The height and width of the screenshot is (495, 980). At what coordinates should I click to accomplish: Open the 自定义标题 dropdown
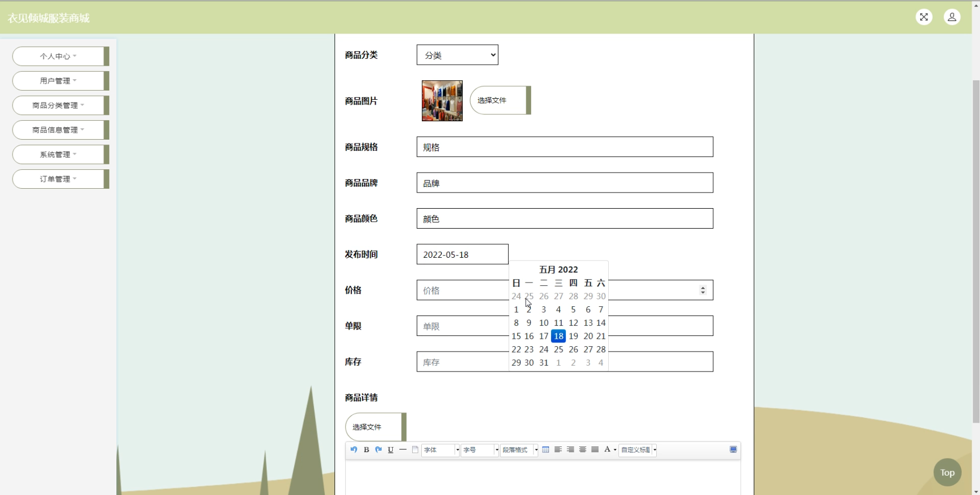click(x=638, y=450)
